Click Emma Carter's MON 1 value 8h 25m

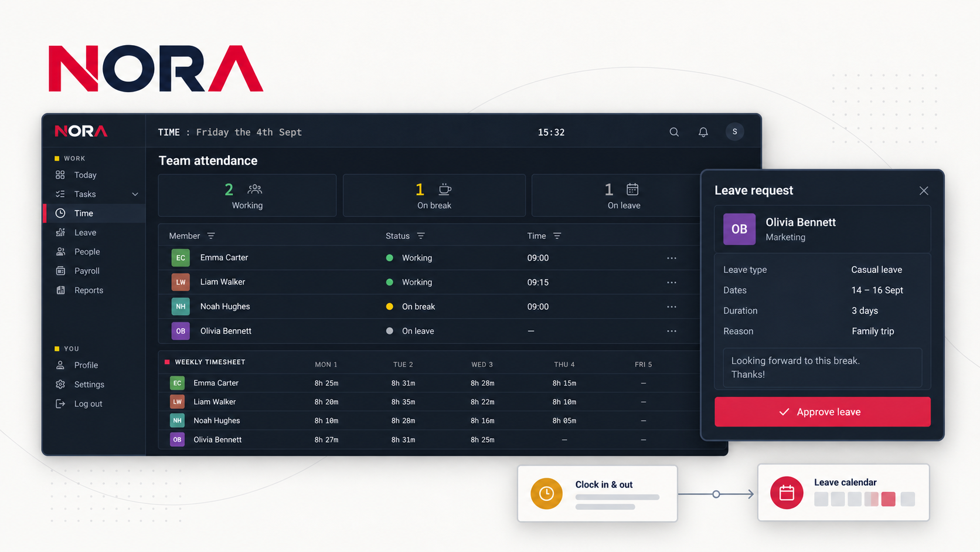pyautogui.click(x=326, y=383)
